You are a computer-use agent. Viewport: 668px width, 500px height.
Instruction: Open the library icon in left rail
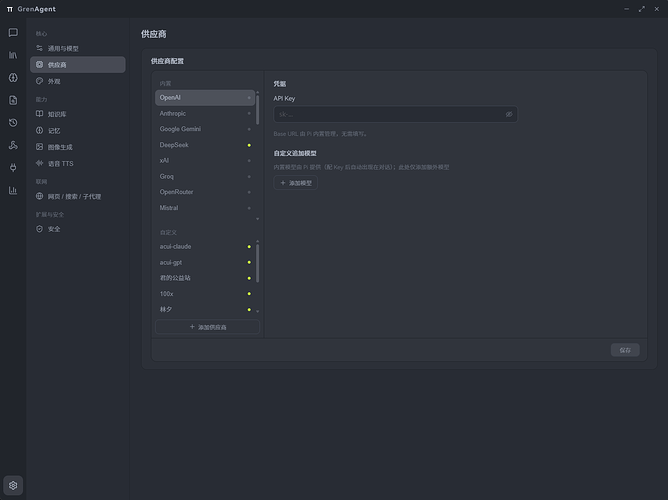coord(13,55)
